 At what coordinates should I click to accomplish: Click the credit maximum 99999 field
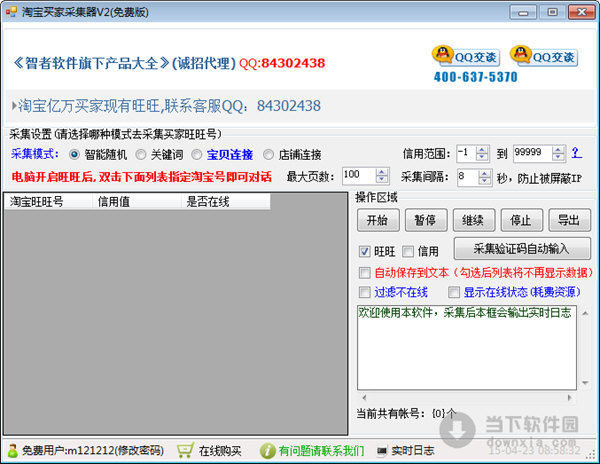coord(533,154)
